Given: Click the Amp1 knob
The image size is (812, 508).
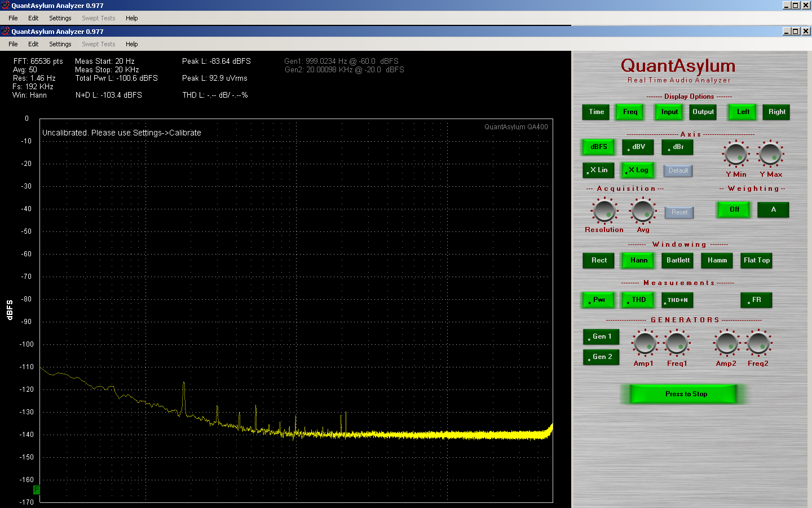Looking at the screenshot, I should [x=644, y=343].
